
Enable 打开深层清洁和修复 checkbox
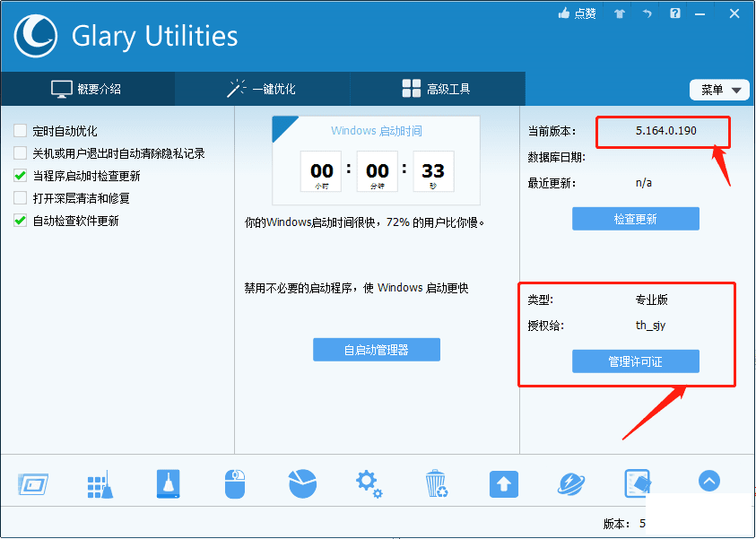click(21, 198)
